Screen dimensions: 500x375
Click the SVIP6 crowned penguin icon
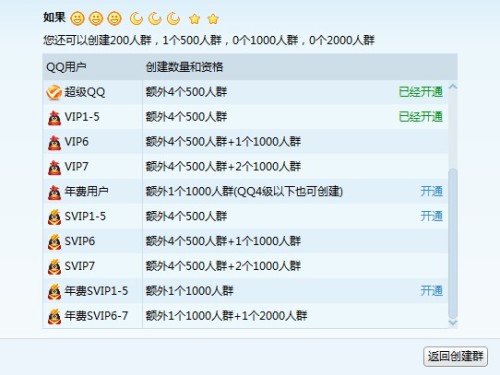54,242
